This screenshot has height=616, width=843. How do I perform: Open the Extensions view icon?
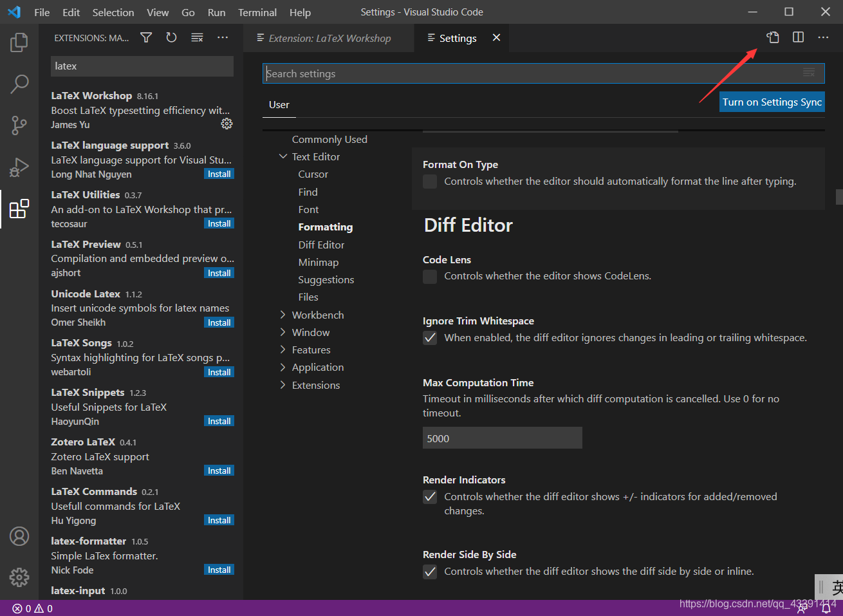coord(19,209)
